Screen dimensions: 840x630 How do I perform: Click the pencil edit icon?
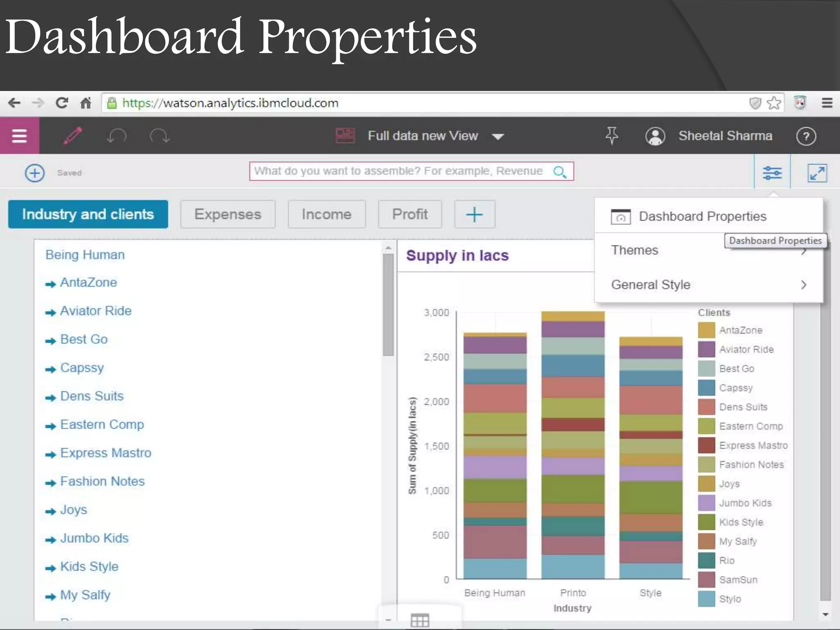click(x=73, y=136)
